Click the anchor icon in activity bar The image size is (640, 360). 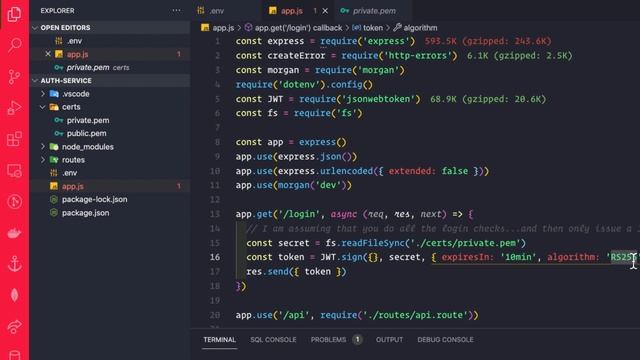tap(14, 264)
